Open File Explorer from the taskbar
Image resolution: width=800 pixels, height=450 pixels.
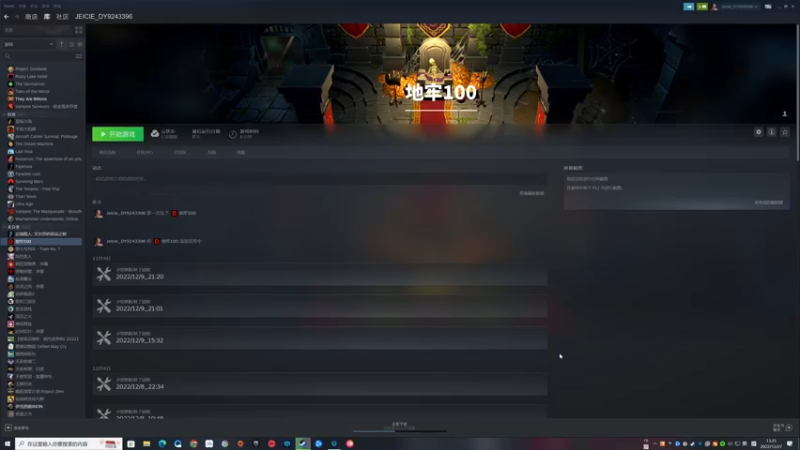pyautogui.click(x=146, y=444)
